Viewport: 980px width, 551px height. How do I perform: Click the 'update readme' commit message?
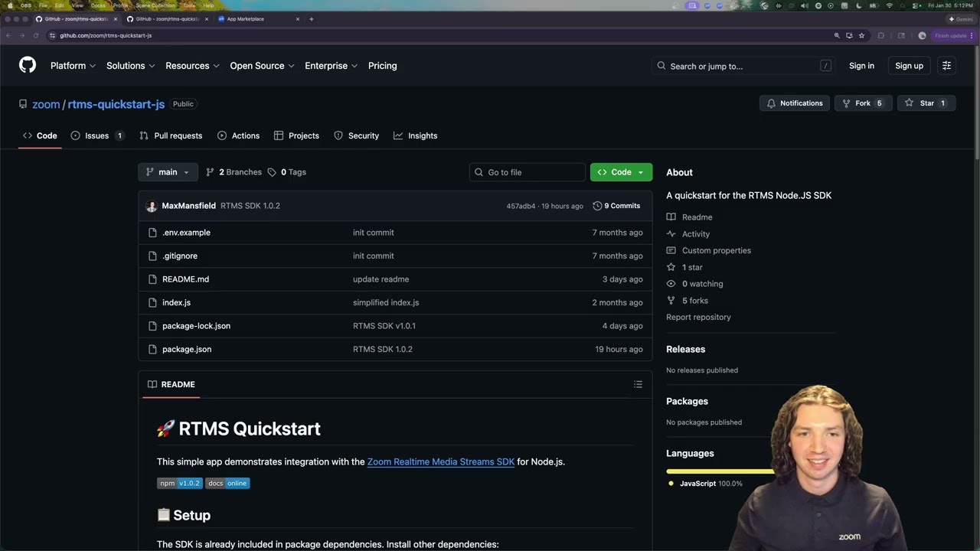[381, 279]
